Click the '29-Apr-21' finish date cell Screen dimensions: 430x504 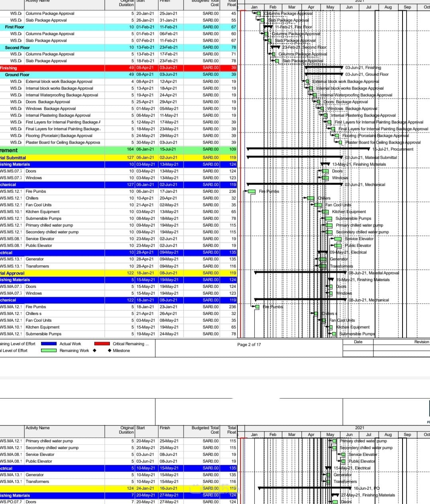tap(168, 102)
